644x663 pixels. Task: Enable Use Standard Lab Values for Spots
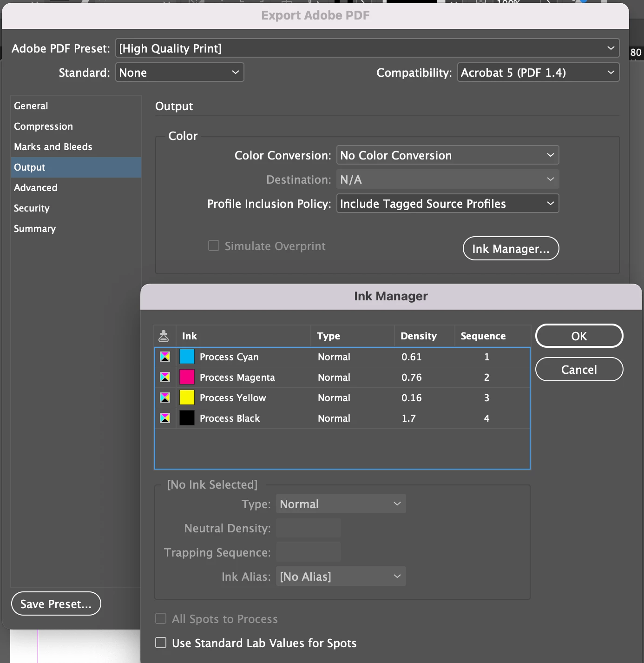161,643
